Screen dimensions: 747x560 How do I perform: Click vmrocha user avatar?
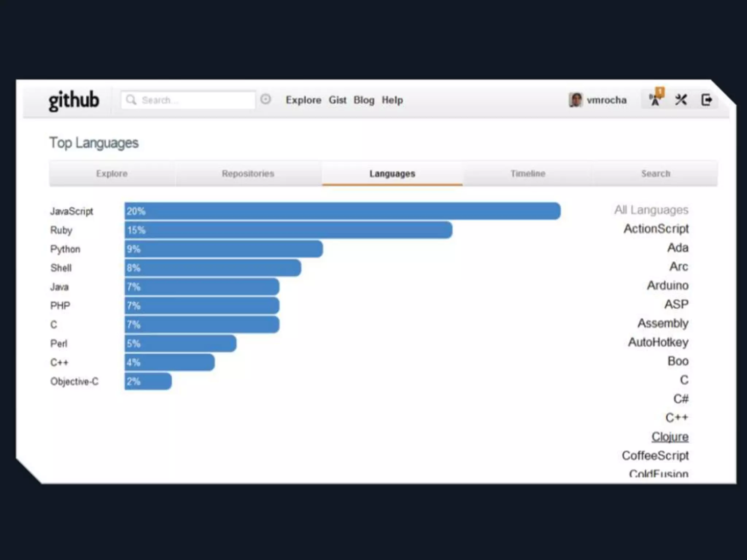tap(575, 100)
